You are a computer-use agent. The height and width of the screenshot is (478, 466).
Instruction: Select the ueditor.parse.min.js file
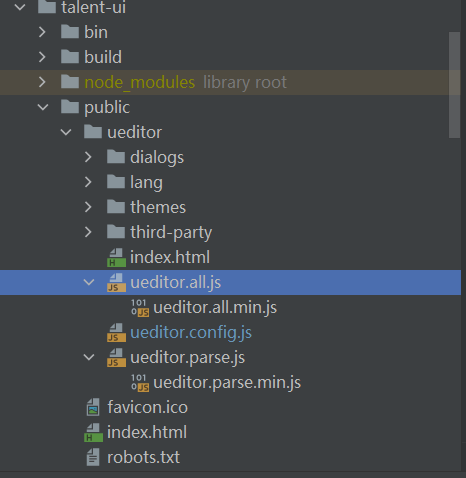coord(227,382)
